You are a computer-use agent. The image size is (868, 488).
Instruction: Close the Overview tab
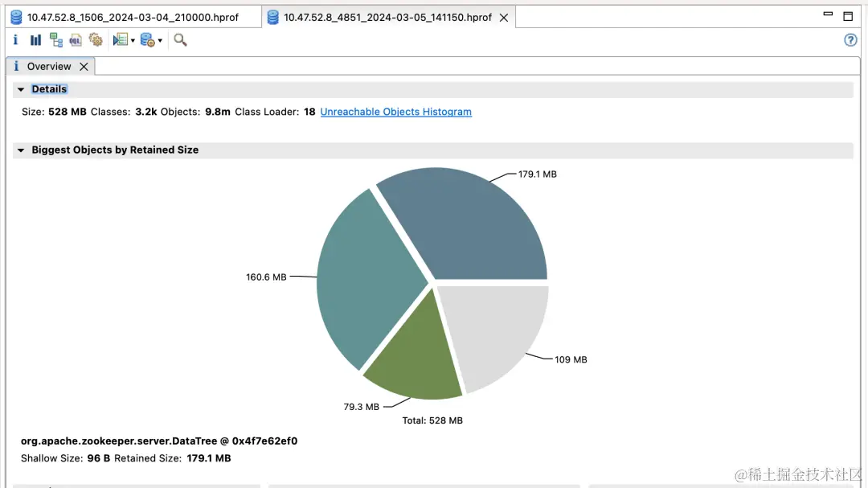tap(84, 67)
